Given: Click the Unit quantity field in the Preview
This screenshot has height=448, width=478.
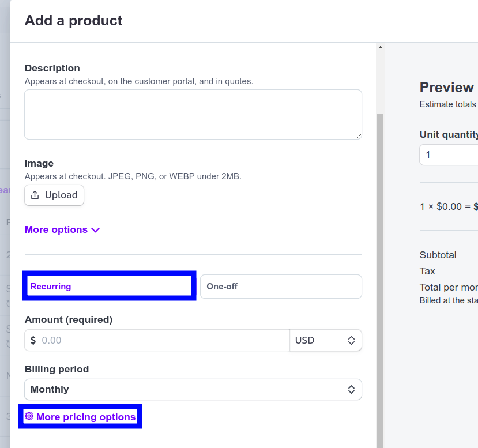Looking at the screenshot, I should coord(450,155).
